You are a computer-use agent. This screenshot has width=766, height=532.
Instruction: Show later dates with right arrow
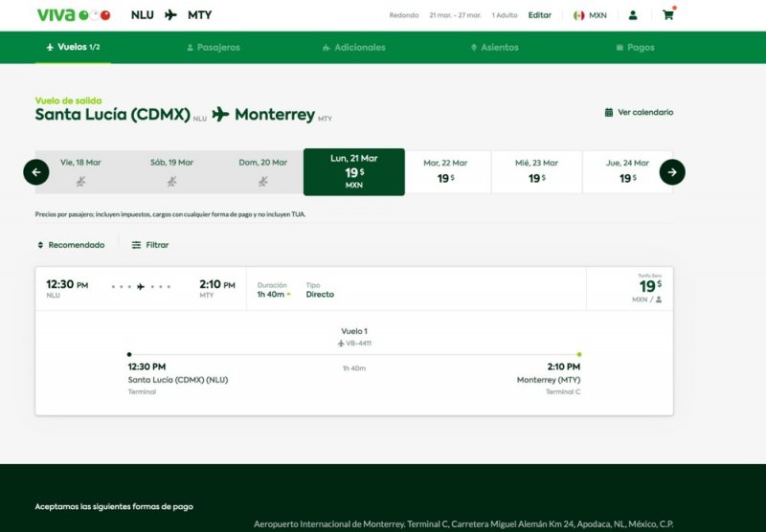pyautogui.click(x=672, y=172)
